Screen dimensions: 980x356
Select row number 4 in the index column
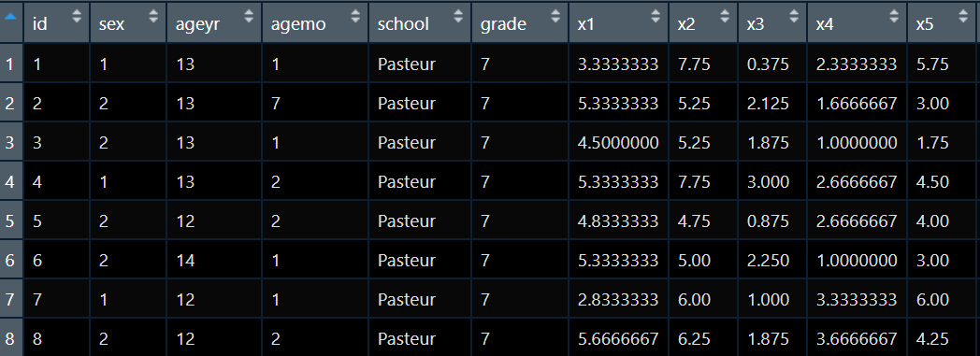[x=11, y=182]
